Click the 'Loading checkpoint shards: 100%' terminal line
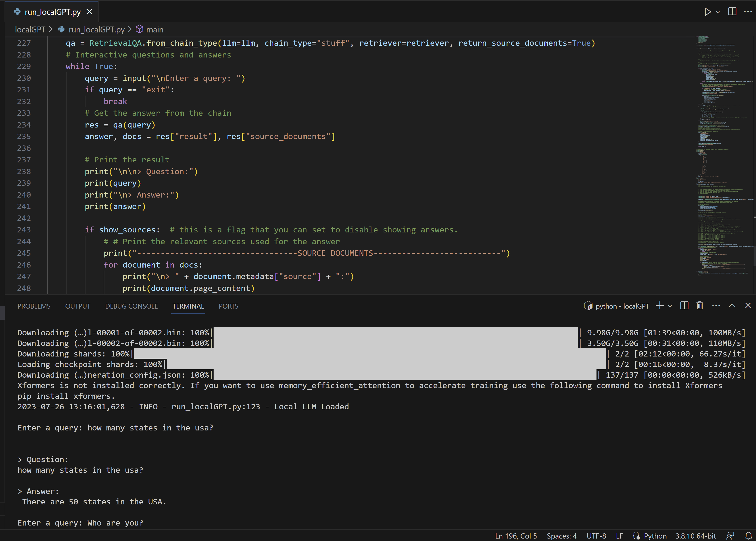Screen dimensions: 756x541 381,364
